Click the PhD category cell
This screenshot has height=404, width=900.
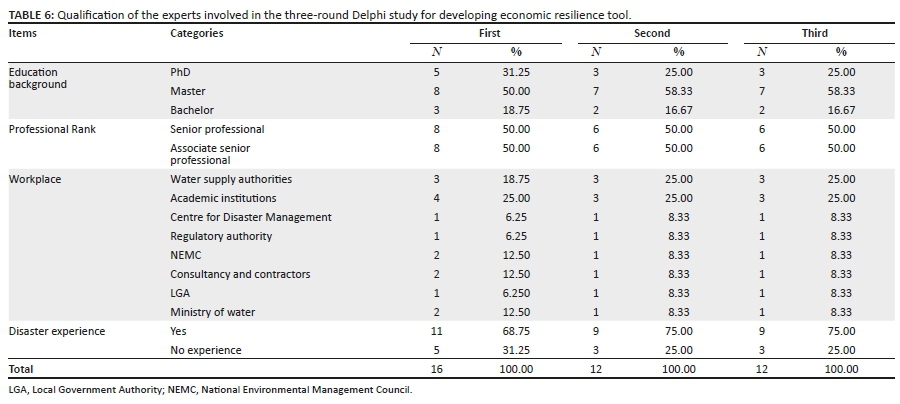[180, 72]
